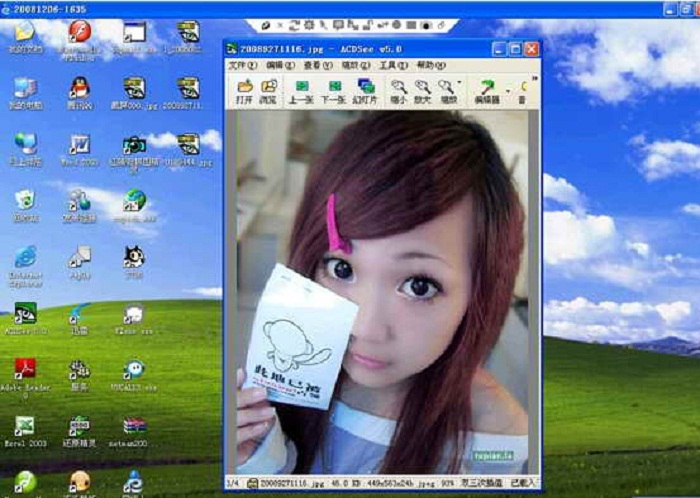Click the 缩小 zoom-out magnifier icon
700x498 pixels.
398,91
